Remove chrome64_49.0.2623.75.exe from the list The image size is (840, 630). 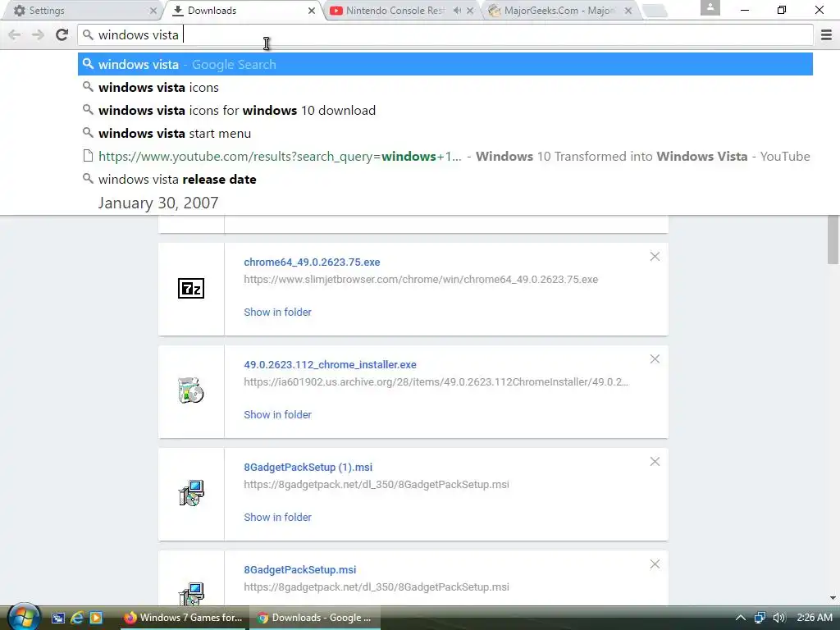[x=655, y=257]
